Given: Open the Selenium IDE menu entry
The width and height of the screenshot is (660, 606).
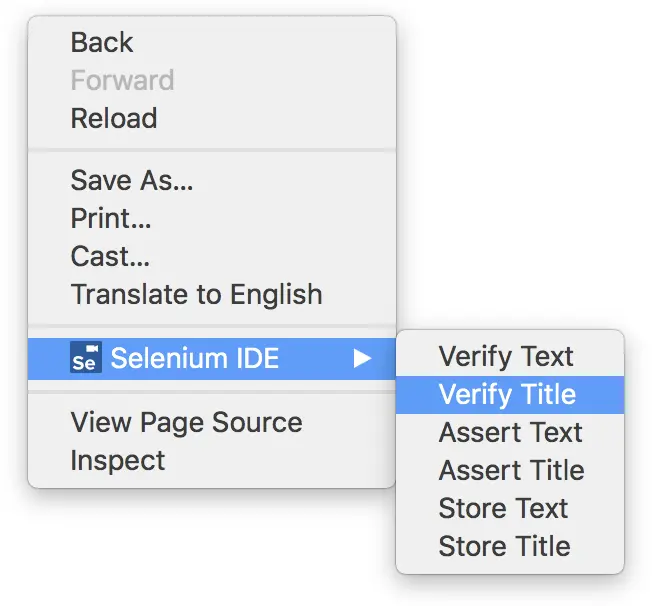Looking at the screenshot, I should pyautogui.click(x=212, y=359).
